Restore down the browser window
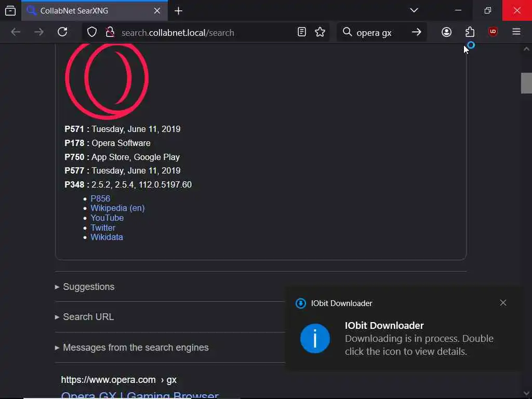This screenshot has height=399, width=532. pyautogui.click(x=487, y=10)
